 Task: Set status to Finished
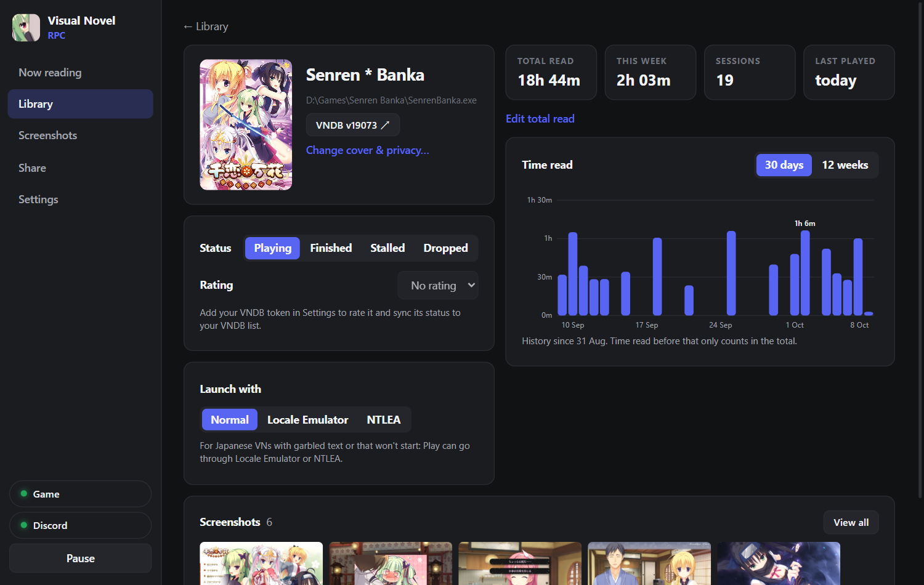[x=331, y=248]
